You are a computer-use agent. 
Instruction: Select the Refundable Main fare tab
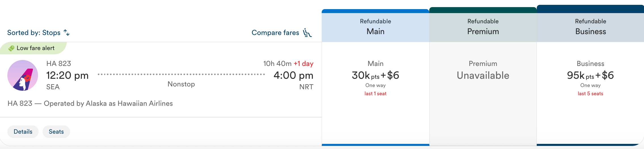pos(375,26)
